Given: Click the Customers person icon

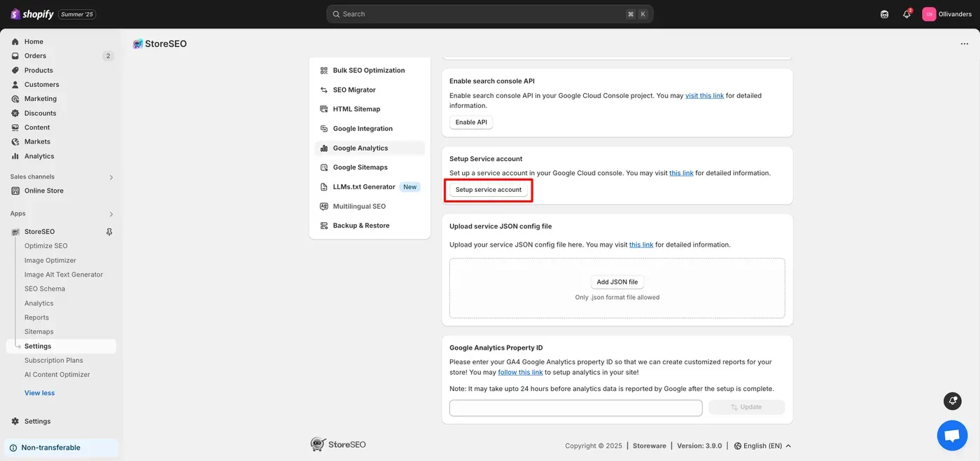Looking at the screenshot, I should [x=15, y=85].
